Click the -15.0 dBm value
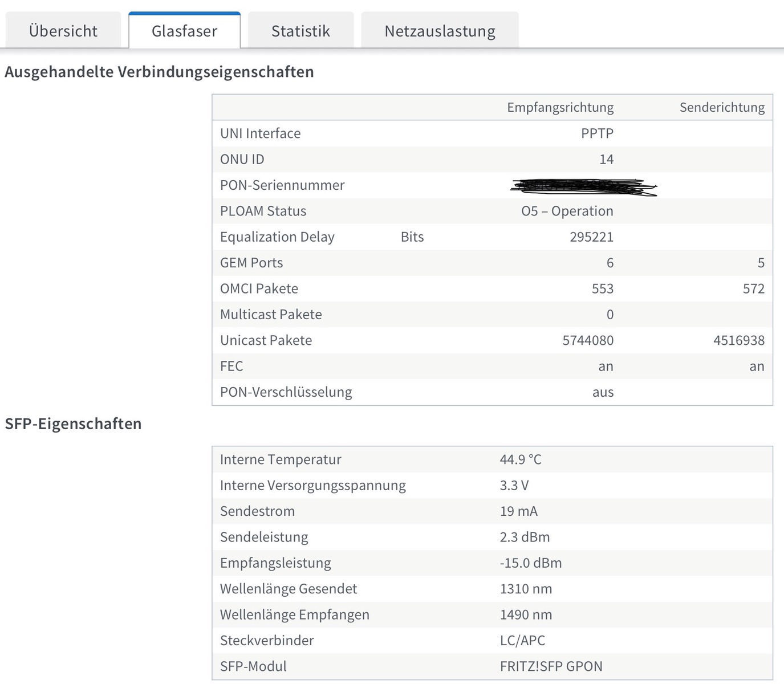Screen dimensions: 784x684 tap(530, 563)
